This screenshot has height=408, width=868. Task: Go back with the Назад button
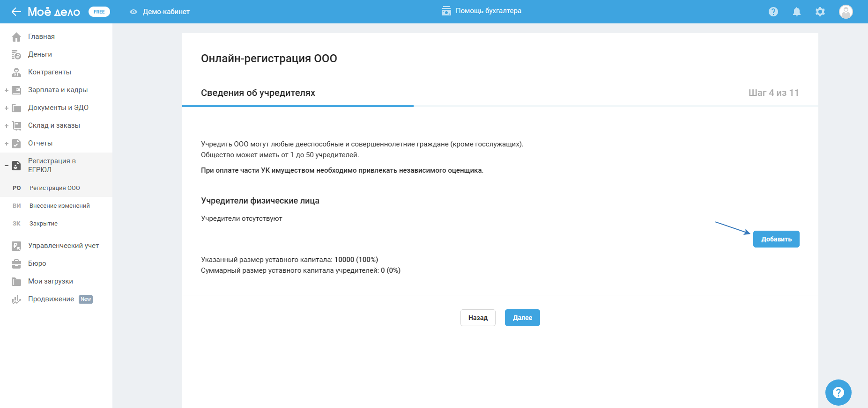(x=478, y=318)
